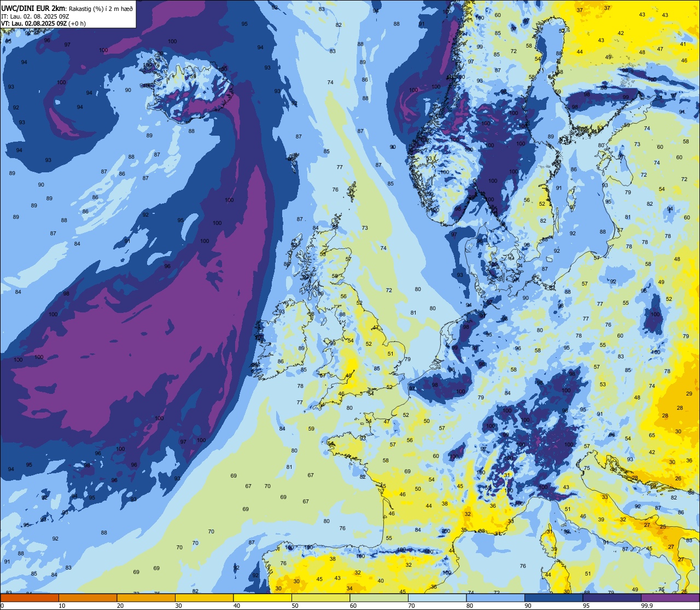Click the humidity value '34' over Spain
Image resolution: width=700 pixels, height=610 pixels.
[349, 588]
